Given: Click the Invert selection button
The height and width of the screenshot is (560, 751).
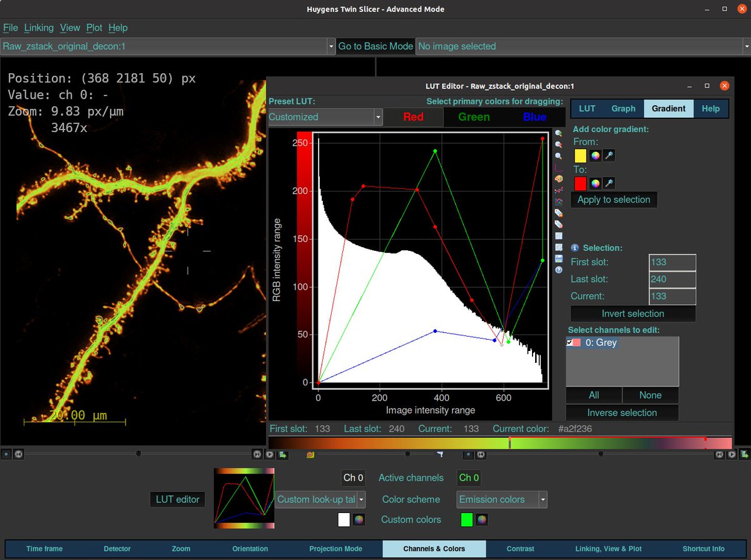Looking at the screenshot, I should pyautogui.click(x=633, y=313).
